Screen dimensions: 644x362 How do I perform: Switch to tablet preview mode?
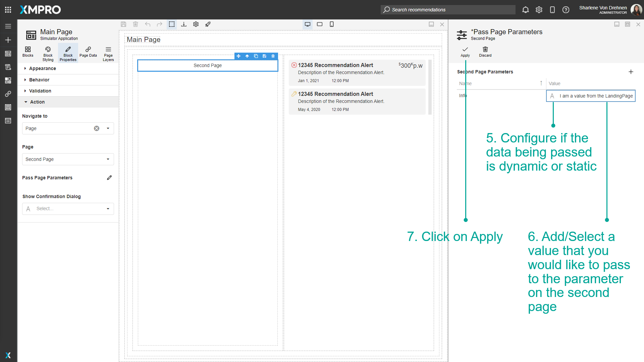(x=319, y=24)
